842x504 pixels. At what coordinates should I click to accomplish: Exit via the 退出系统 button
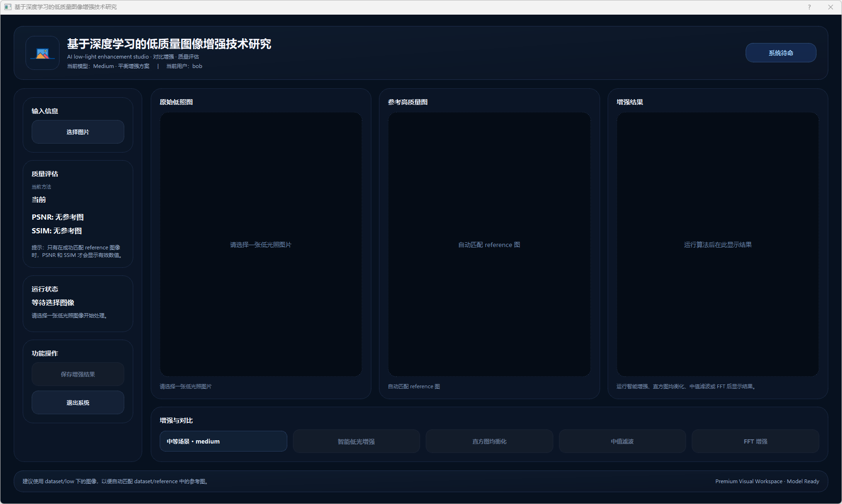[78, 402]
